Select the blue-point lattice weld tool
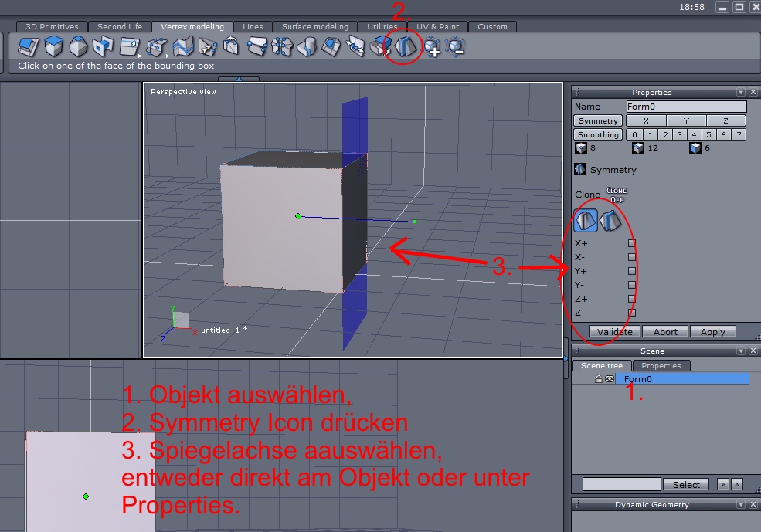The width and height of the screenshot is (761, 532). 282,47
